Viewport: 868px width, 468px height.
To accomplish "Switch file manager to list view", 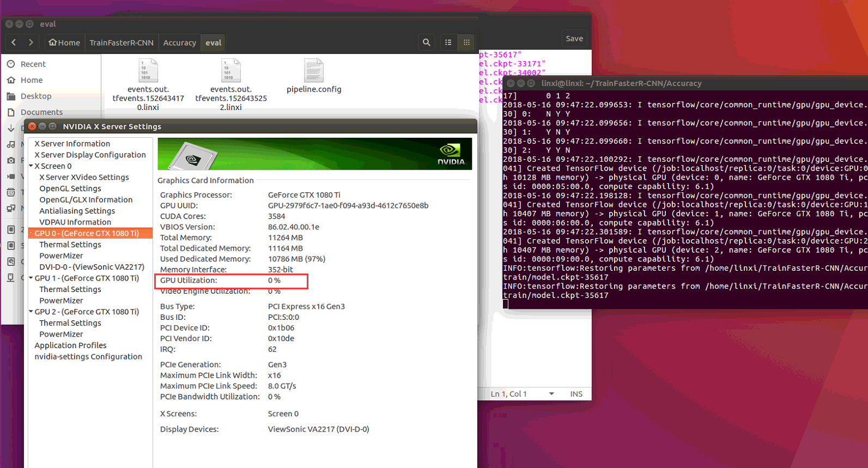I will (x=448, y=42).
